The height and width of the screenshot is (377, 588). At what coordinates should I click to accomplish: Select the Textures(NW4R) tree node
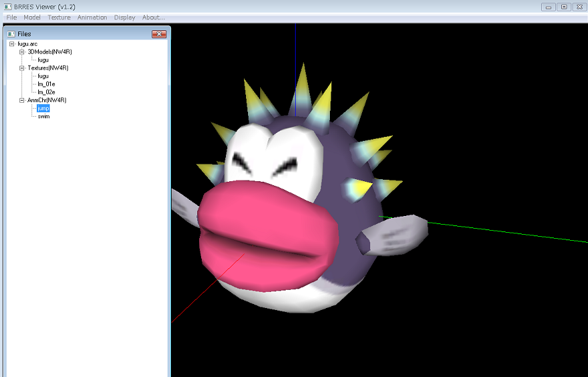tap(48, 68)
